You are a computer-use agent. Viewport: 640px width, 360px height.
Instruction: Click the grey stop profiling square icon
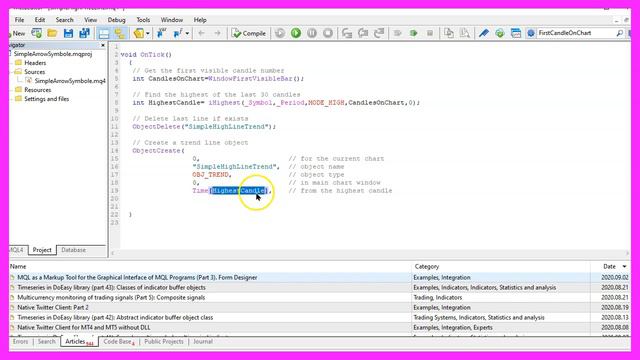[x=430, y=33]
